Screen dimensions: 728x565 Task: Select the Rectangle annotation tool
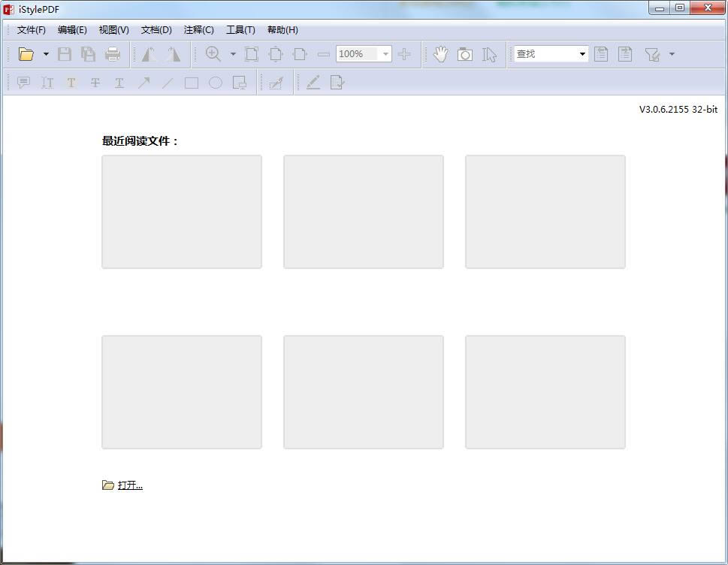192,83
